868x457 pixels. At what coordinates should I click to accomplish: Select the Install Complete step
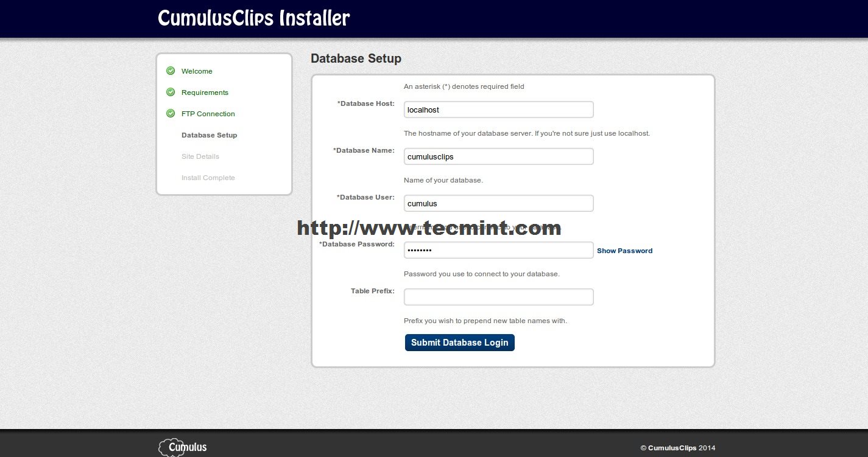(x=208, y=178)
